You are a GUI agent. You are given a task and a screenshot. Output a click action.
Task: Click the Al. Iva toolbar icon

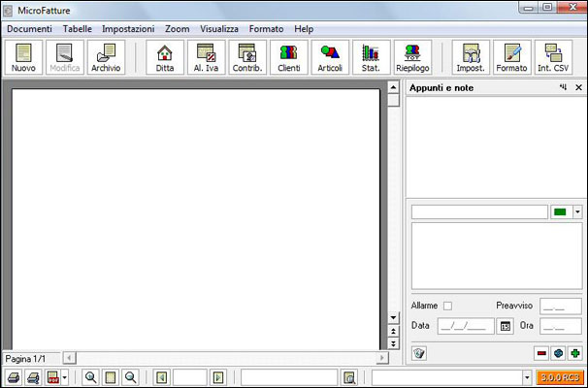pos(206,57)
